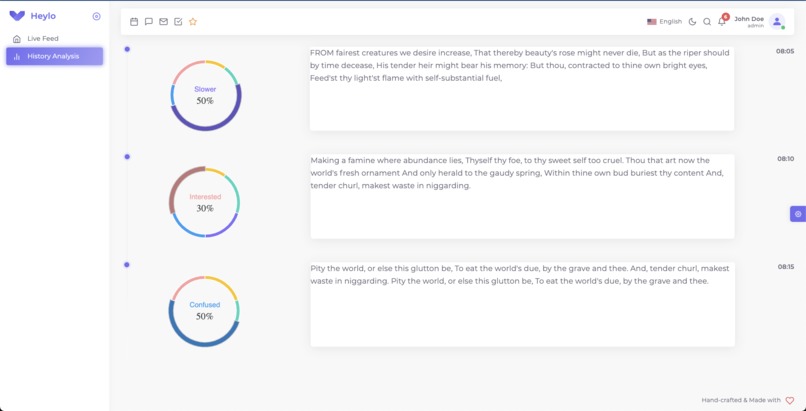Click the timeline dot for 08:05

click(x=127, y=49)
